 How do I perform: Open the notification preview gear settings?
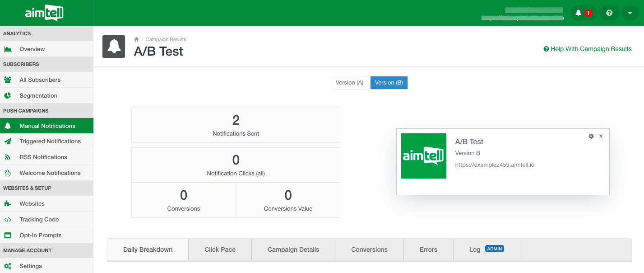click(591, 136)
